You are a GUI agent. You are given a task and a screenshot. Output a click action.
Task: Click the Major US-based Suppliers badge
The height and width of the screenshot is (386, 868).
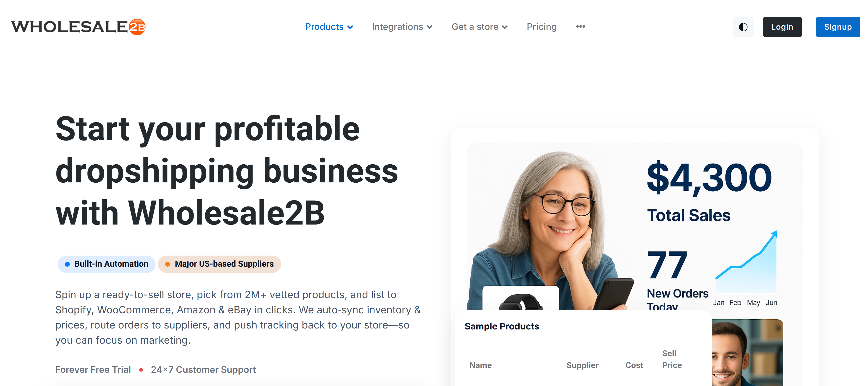tap(219, 264)
